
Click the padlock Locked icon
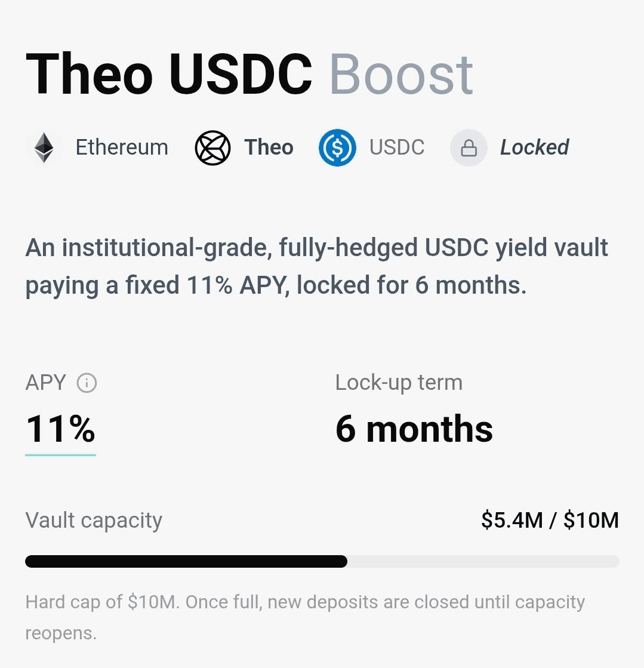point(469,148)
